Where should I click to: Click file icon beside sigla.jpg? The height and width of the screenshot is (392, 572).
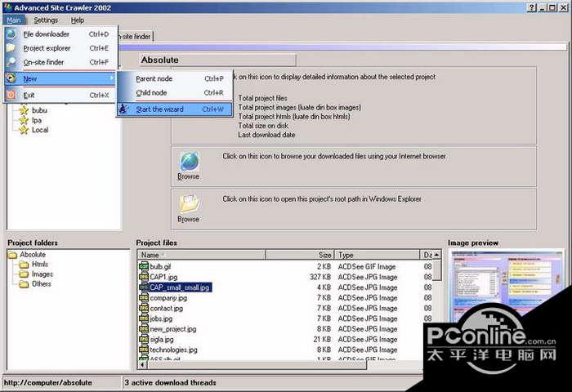pyautogui.click(x=144, y=340)
